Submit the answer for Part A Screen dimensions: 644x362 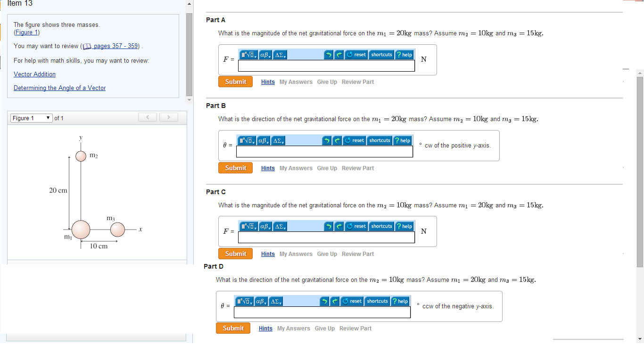pos(235,81)
